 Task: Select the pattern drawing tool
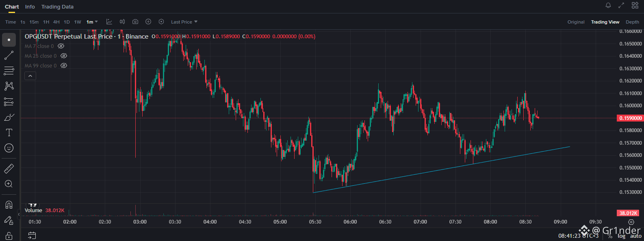pos(9,86)
